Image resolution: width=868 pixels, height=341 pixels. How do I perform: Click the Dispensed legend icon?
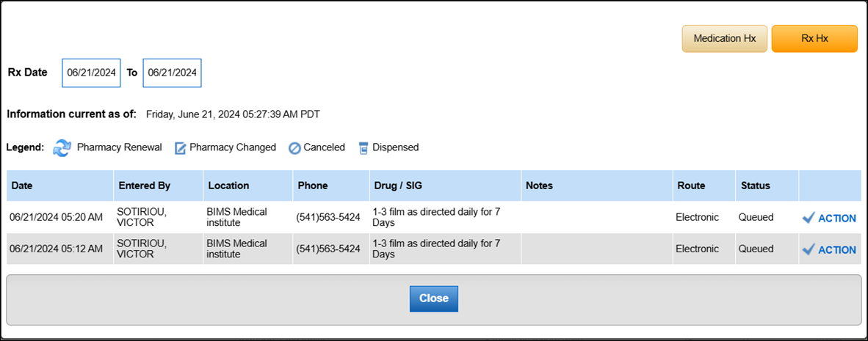[x=363, y=148]
